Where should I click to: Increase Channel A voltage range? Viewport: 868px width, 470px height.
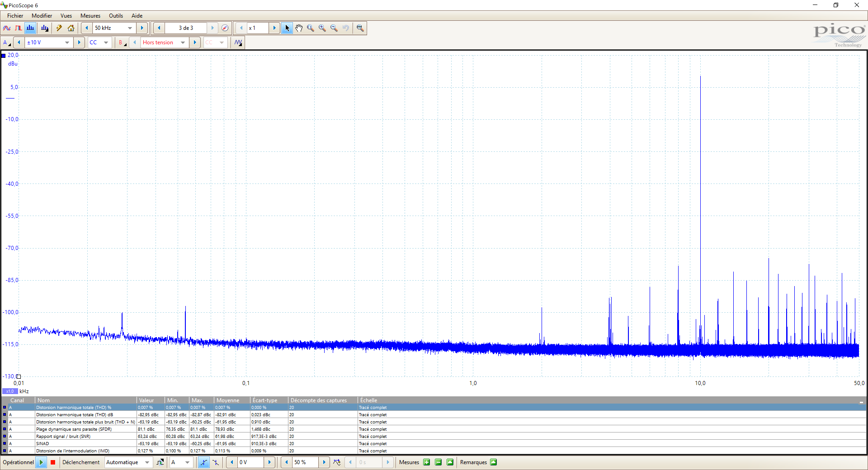point(79,42)
